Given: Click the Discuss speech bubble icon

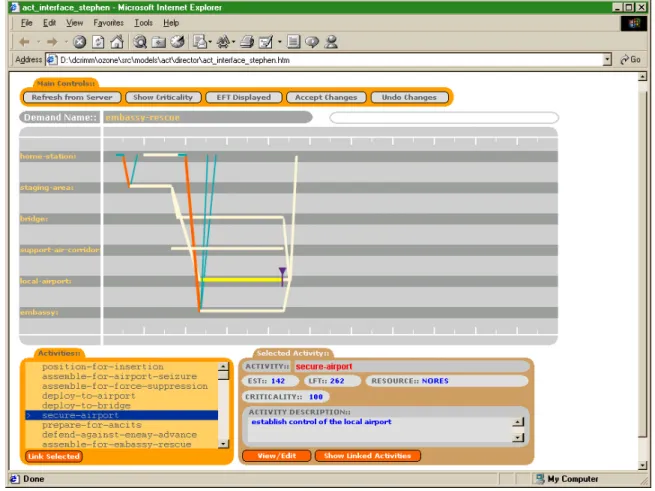Looking at the screenshot, I should tap(312, 42).
